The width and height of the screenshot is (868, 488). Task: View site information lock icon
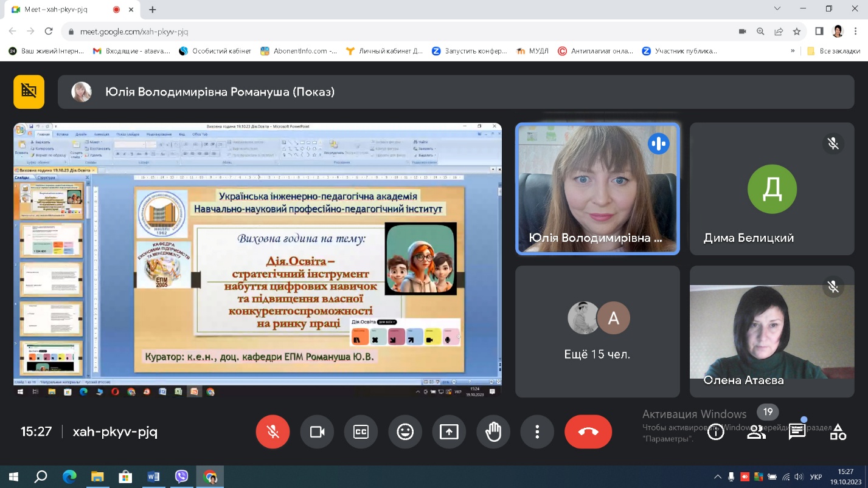pos(72,32)
